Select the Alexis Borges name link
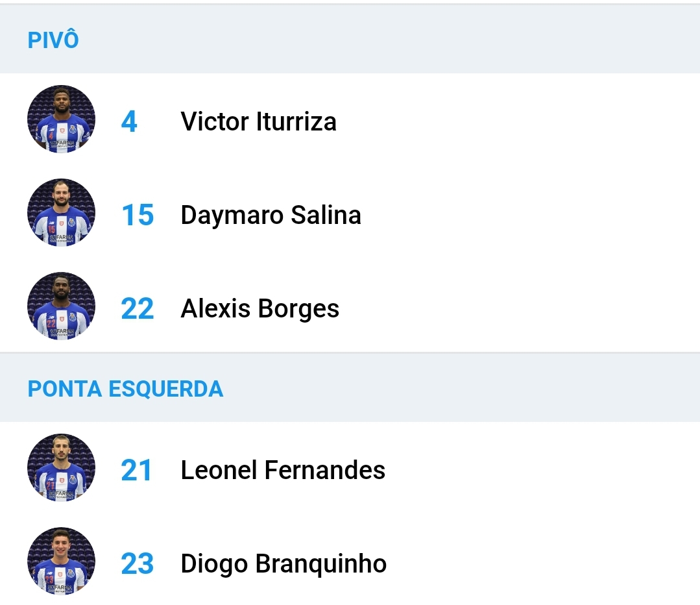The image size is (700, 605). point(259,308)
